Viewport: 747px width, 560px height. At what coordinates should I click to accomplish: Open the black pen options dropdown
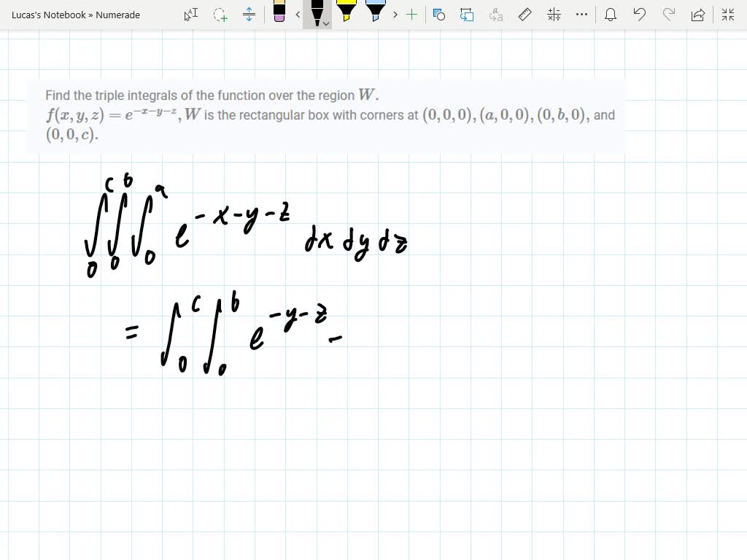click(325, 23)
